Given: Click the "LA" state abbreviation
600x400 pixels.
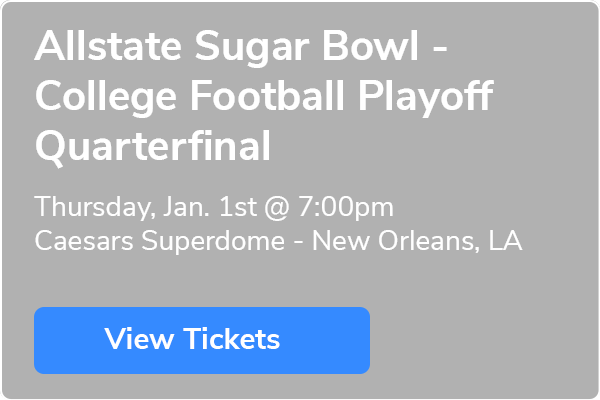Looking at the screenshot, I should pos(505,242).
